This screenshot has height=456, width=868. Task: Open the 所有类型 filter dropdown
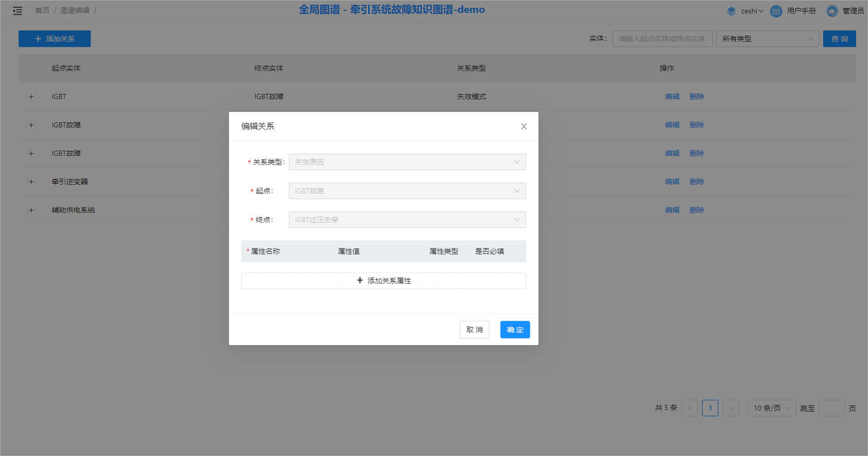[767, 39]
